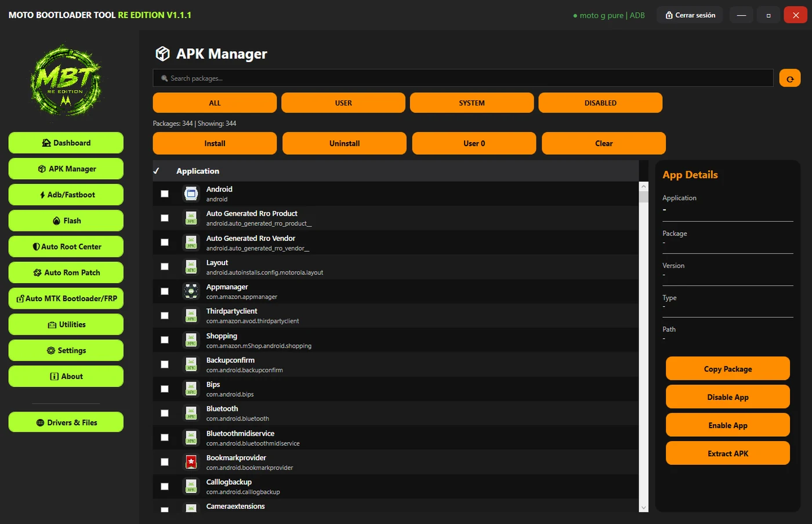
Task: Click Extract APK button
Action: point(728,454)
